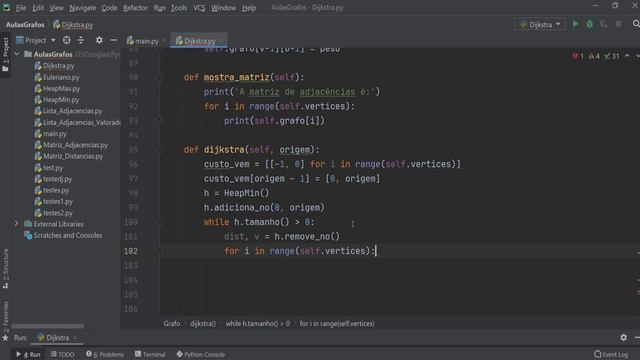Start debugging with the green bug icon
The height and width of the screenshot is (360, 640).
coord(589,24)
